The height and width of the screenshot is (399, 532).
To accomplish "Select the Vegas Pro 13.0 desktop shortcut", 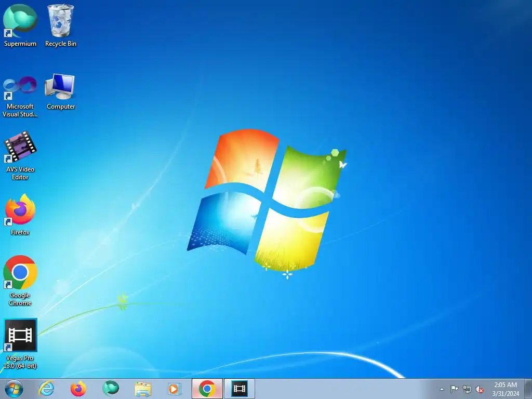I will tap(20, 344).
